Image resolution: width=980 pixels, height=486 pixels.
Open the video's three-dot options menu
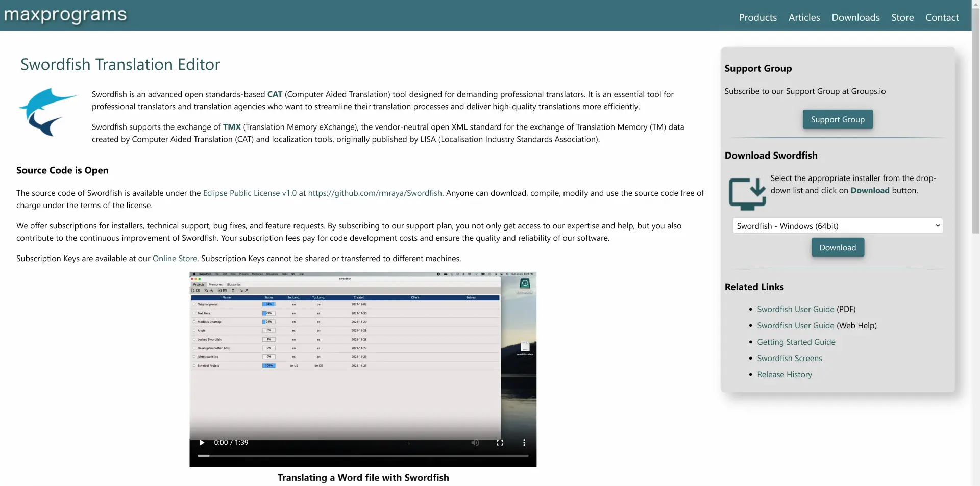pos(524,443)
